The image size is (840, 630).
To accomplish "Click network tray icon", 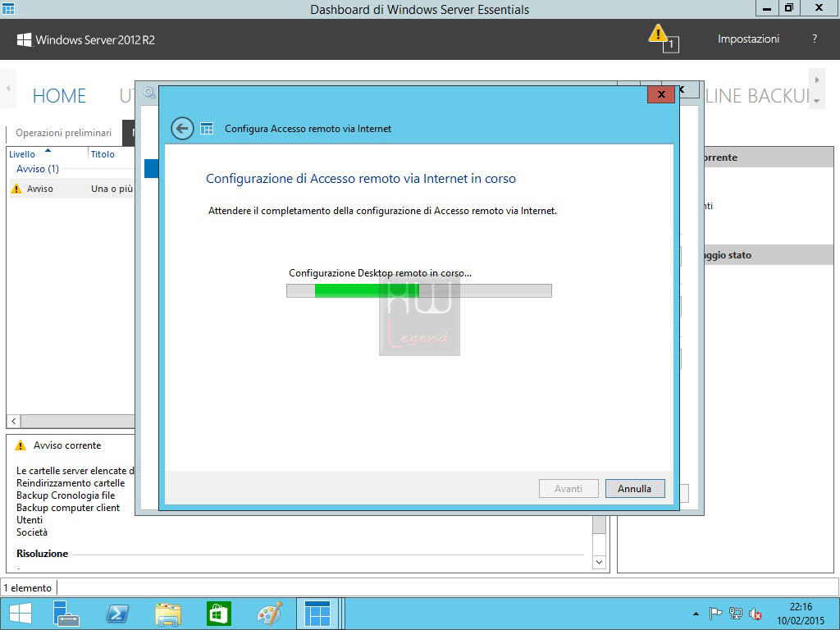I will [736, 614].
